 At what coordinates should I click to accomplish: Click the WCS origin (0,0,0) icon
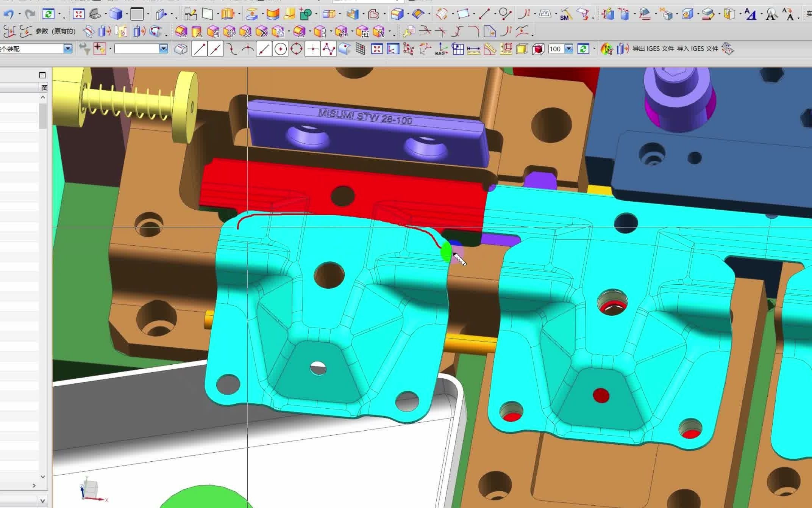pyautogui.click(x=441, y=49)
